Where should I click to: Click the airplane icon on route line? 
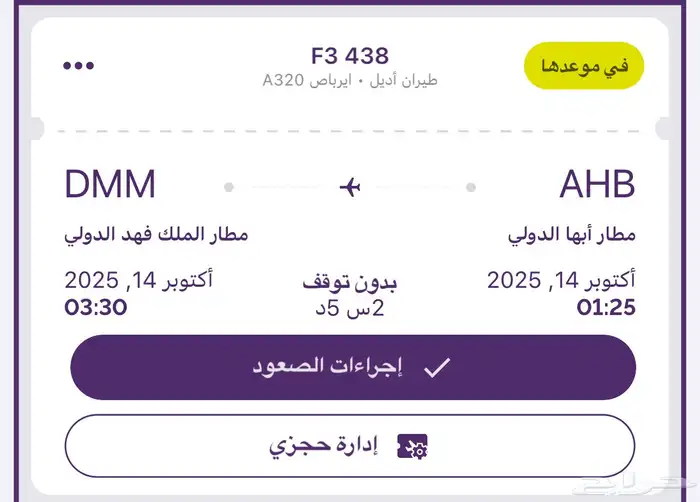click(x=350, y=187)
